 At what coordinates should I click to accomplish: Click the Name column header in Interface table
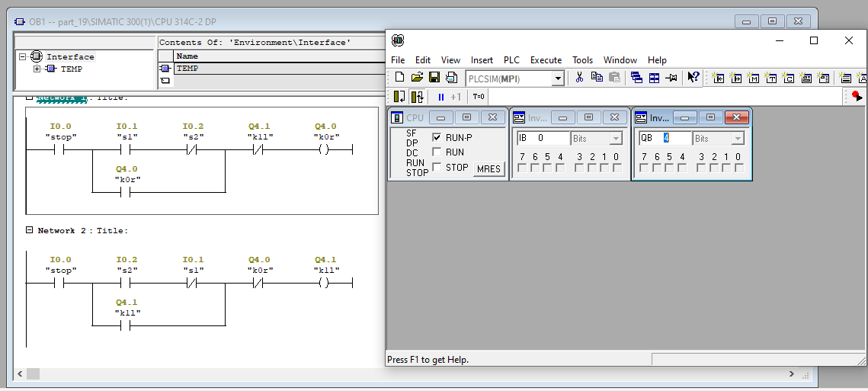279,56
